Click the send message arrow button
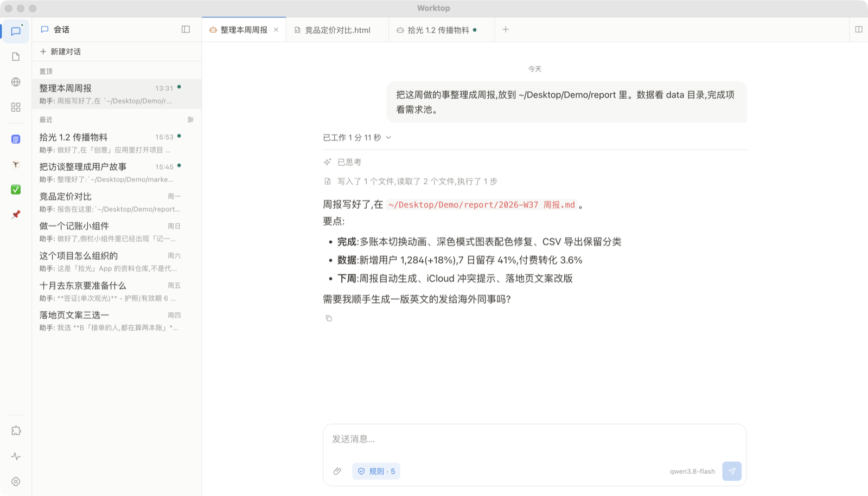Viewport: 868px width, 496px height. 732,471
